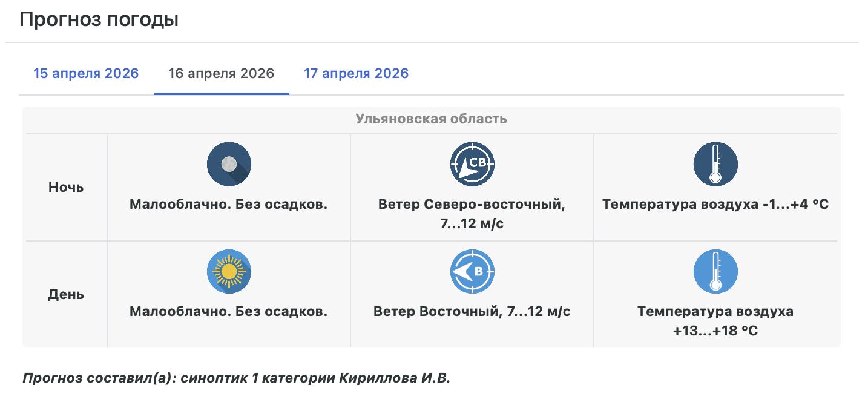Click the east wind direction icon
This screenshot has width=868, height=408.
tap(472, 272)
